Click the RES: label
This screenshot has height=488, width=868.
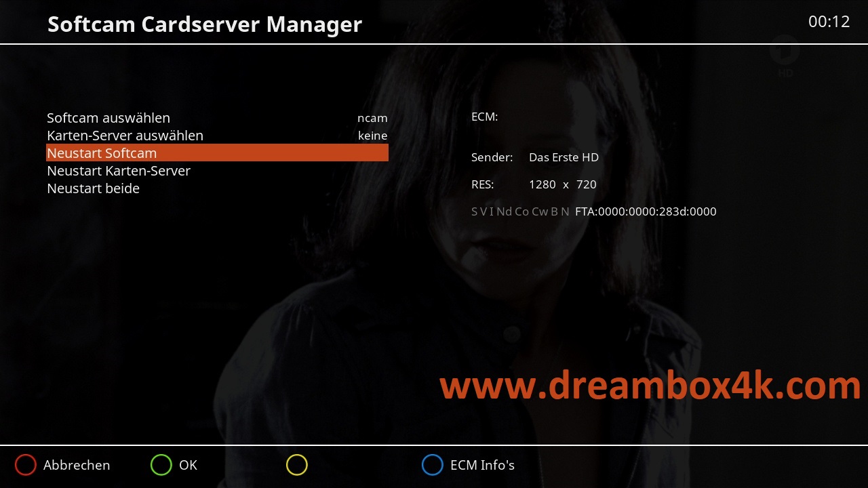tap(482, 184)
